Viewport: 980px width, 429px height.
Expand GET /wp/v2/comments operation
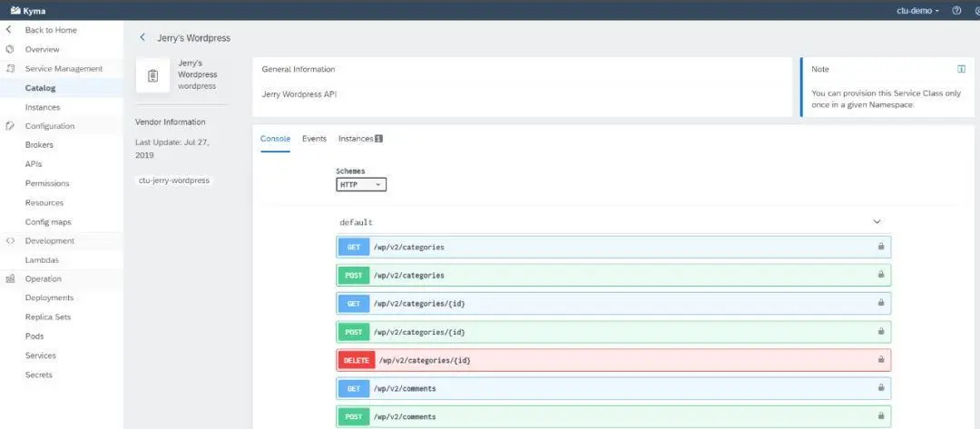point(613,388)
